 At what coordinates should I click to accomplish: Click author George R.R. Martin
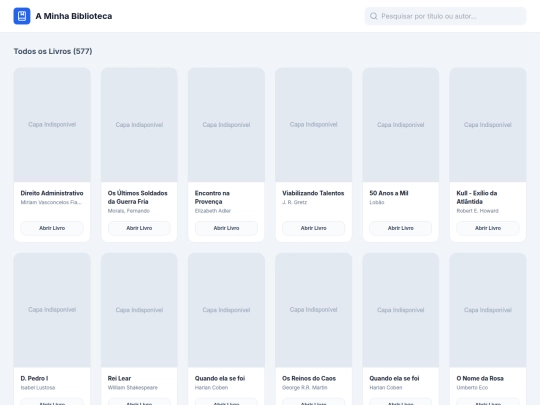(x=304, y=387)
